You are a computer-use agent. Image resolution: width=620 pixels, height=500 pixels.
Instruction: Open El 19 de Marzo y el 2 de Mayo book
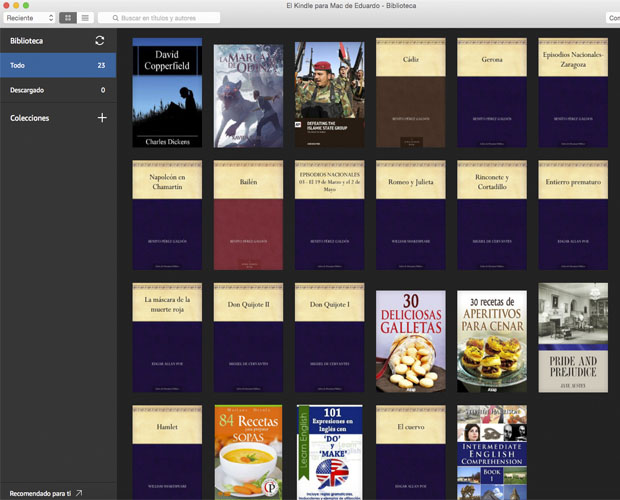coord(329,215)
